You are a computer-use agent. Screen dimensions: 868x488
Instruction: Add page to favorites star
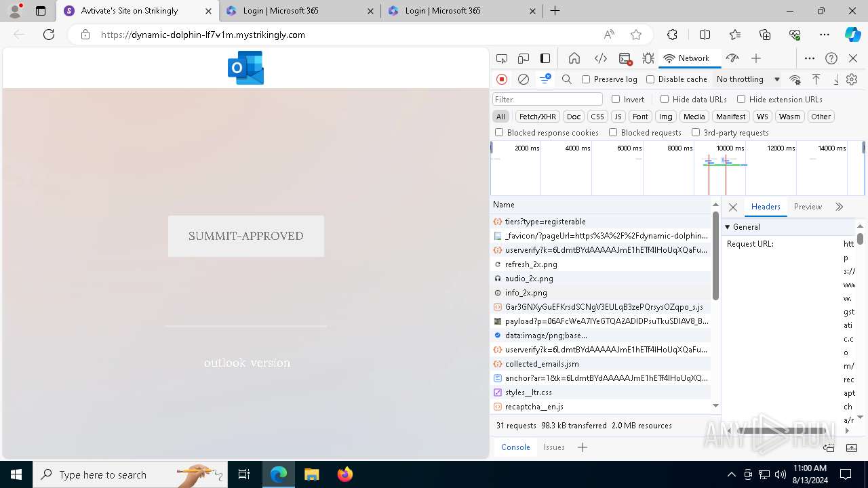636,35
